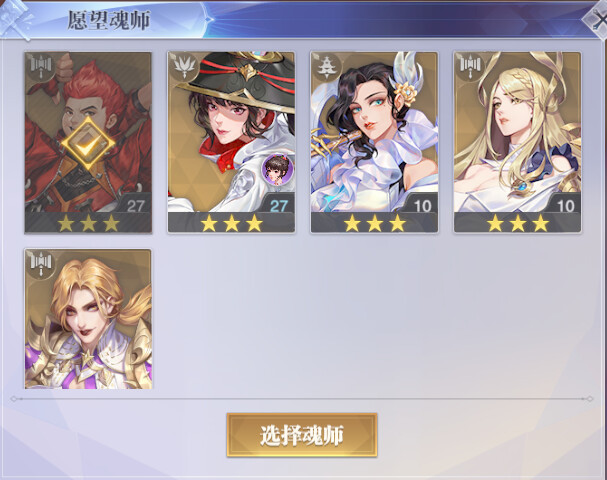Click the star rating on the black-hat card

[x=231, y=223]
